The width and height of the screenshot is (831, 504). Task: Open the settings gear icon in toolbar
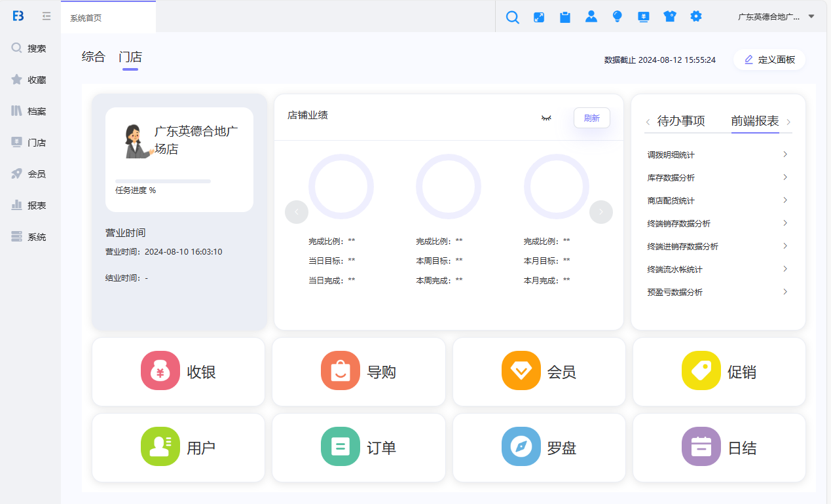coord(695,16)
